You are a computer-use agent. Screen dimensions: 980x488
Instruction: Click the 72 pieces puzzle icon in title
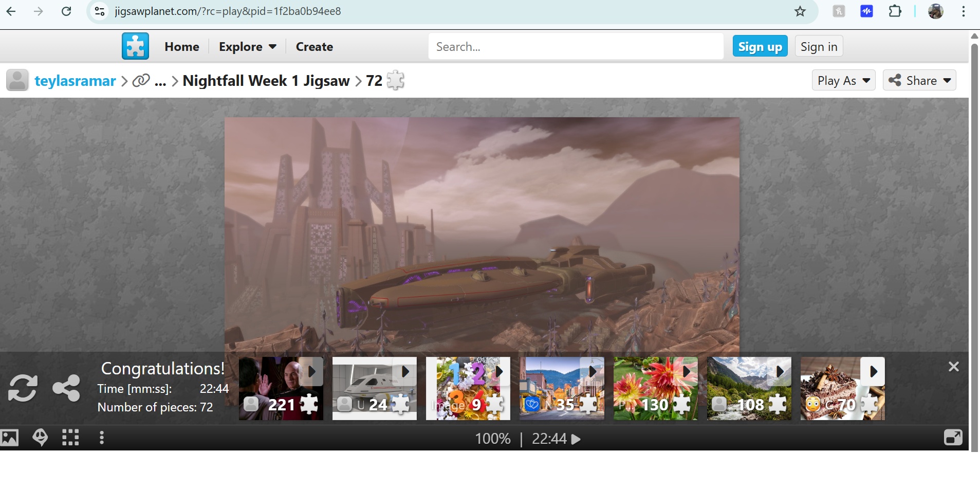395,80
